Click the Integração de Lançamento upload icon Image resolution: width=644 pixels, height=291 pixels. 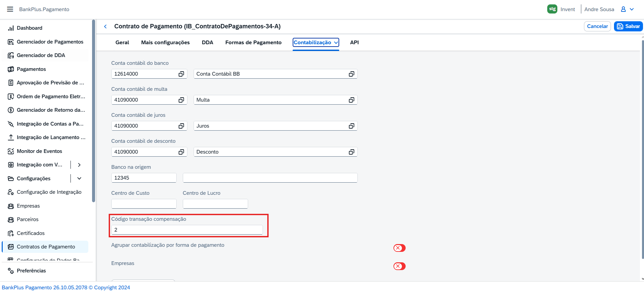(x=11, y=137)
